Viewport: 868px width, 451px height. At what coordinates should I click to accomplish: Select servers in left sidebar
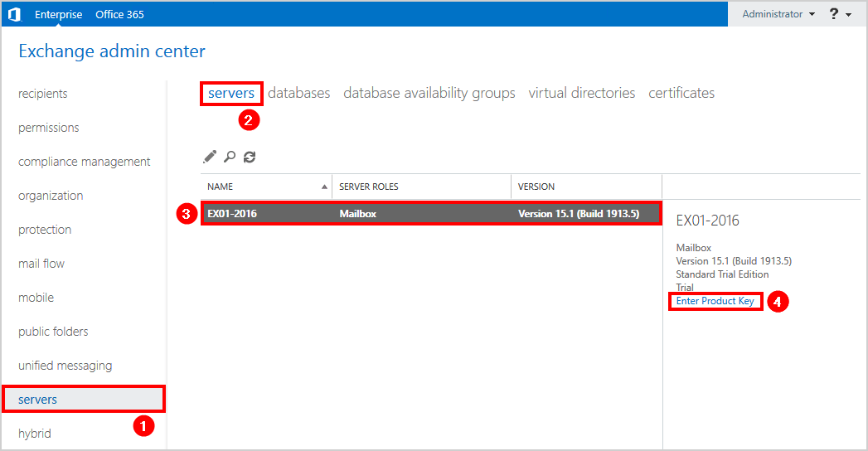(x=84, y=400)
